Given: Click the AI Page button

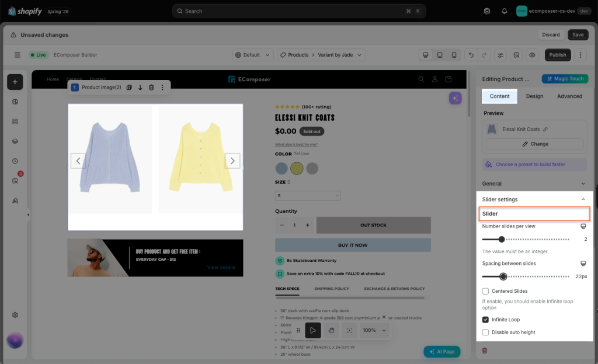Looking at the screenshot, I should pyautogui.click(x=441, y=352).
